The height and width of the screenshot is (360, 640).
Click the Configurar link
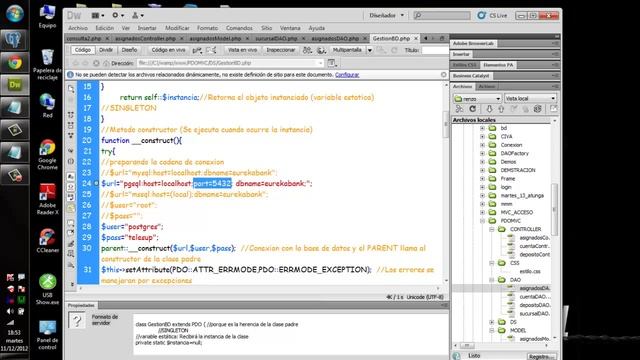[347, 75]
